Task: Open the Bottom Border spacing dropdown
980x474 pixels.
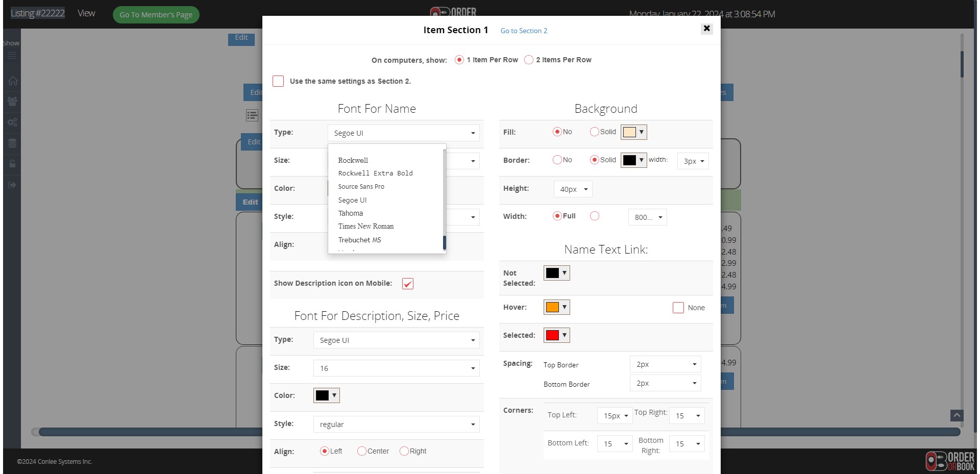Action: [x=666, y=383]
